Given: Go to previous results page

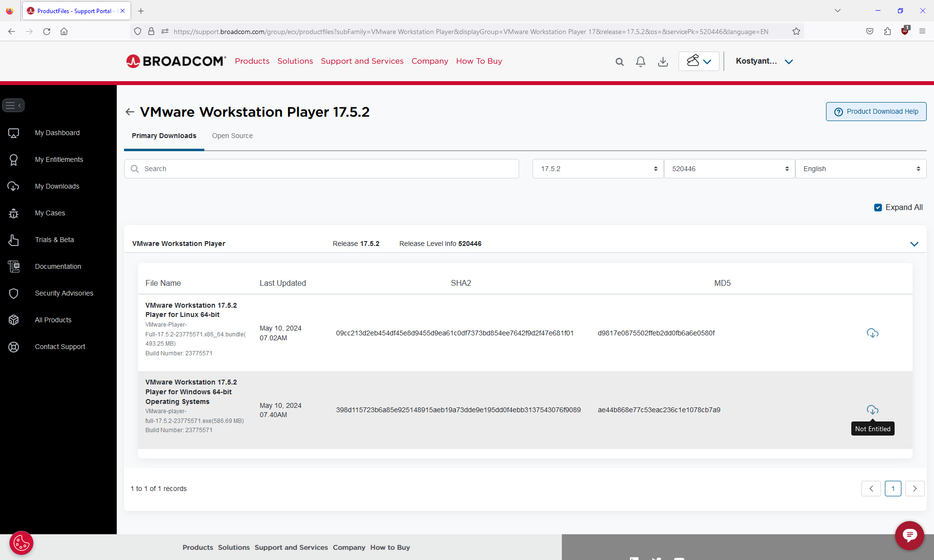Looking at the screenshot, I should pyautogui.click(x=871, y=489).
